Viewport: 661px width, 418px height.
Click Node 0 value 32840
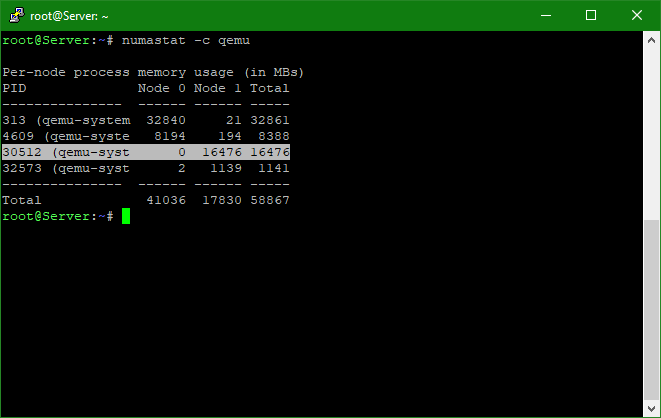coord(166,120)
